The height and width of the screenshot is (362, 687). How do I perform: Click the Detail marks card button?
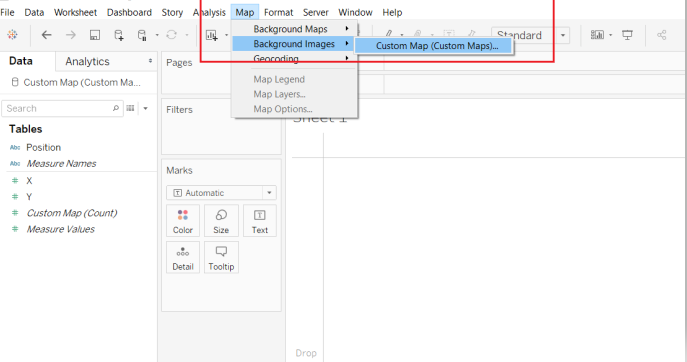pos(183,257)
